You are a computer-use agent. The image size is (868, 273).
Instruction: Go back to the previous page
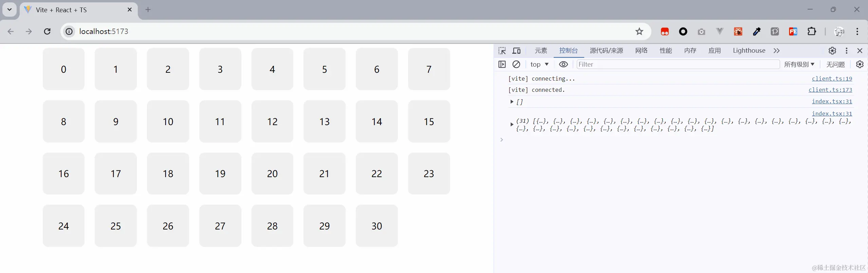point(11,32)
